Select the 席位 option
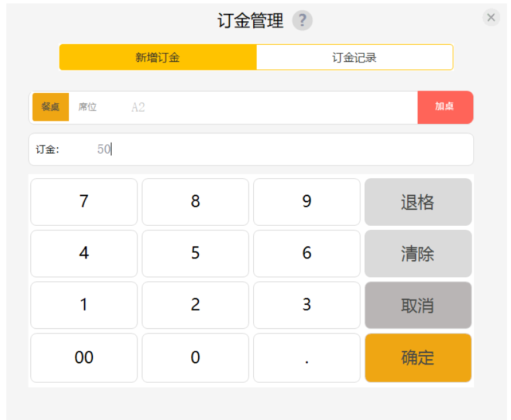Image resolution: width=511 pixels, height=420 pixels. (x=87, y=107)
